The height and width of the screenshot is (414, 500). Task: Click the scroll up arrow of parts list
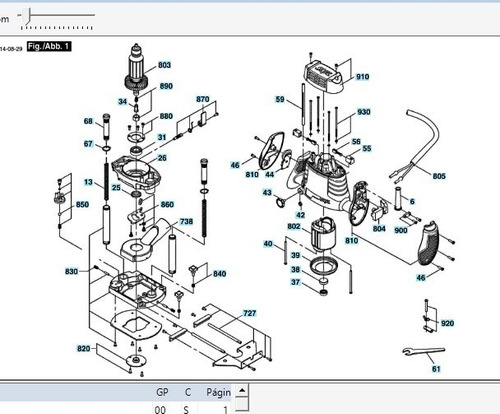pyautogui.click(x=242, y=390)
